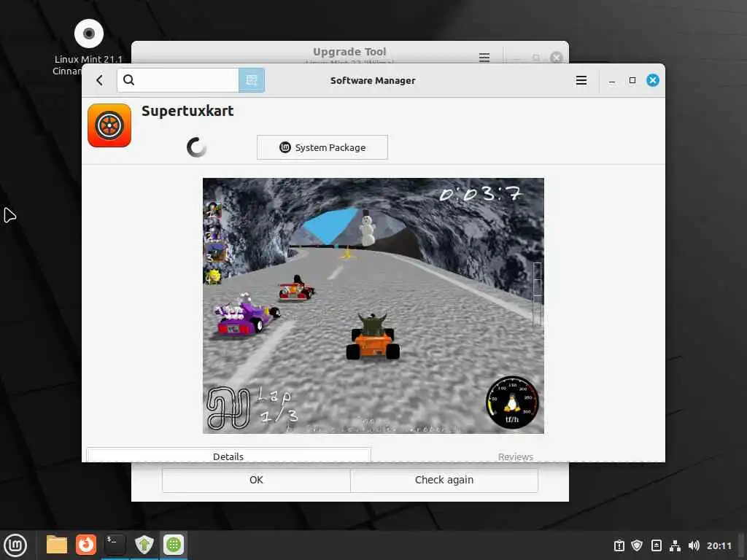Click the 20:11 clock in the panel
Image resolution: width=747 pixels, height=560 pixels.
[719, 545]
